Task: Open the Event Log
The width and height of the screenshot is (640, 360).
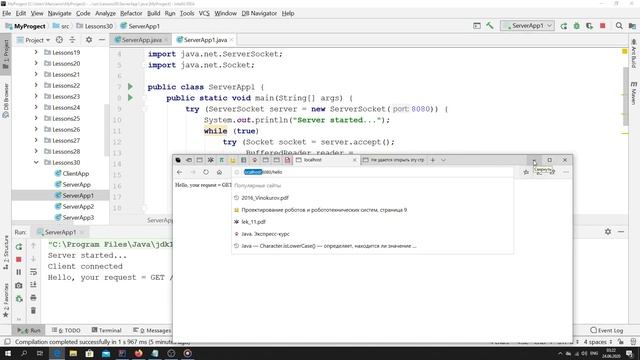Action: pyautogui.click(x=607, y=330)
